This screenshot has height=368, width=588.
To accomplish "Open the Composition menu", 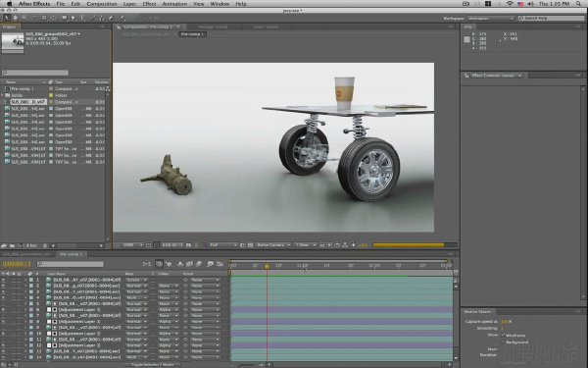I will [x=102, y=4].
